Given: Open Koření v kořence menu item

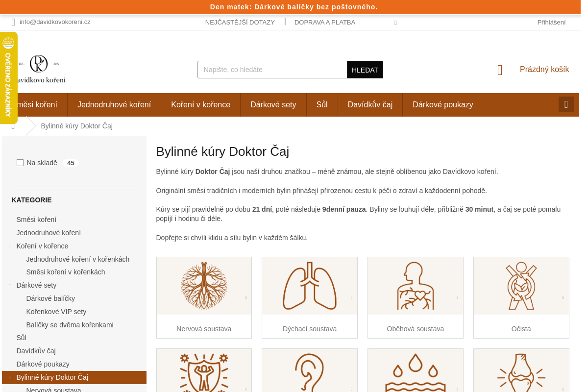Looking at the screenshot, I should (200, 105).
